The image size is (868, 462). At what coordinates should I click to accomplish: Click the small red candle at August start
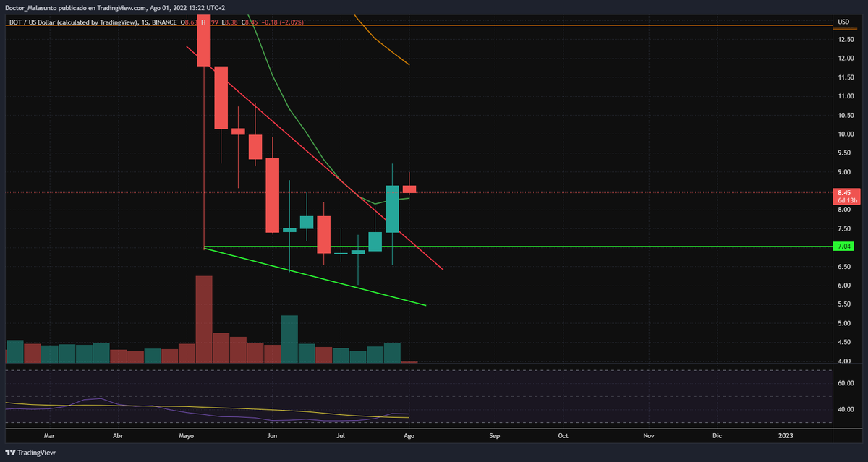409,189
